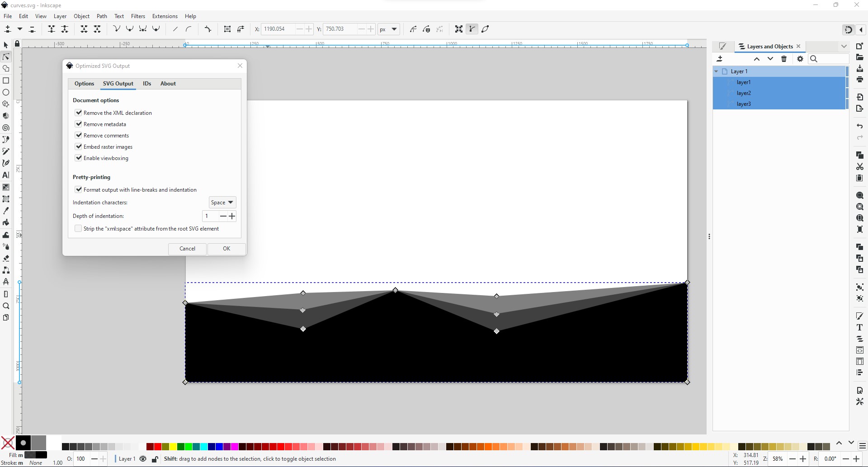This screenshot has width=868, height=467.
Task: Switch to the IDs tab
Action: click(147, 84)
